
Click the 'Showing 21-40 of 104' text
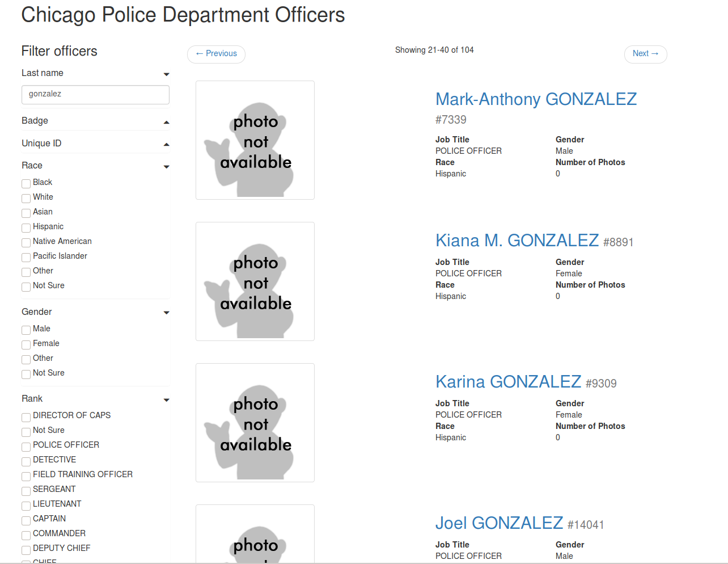coord(434,50)
